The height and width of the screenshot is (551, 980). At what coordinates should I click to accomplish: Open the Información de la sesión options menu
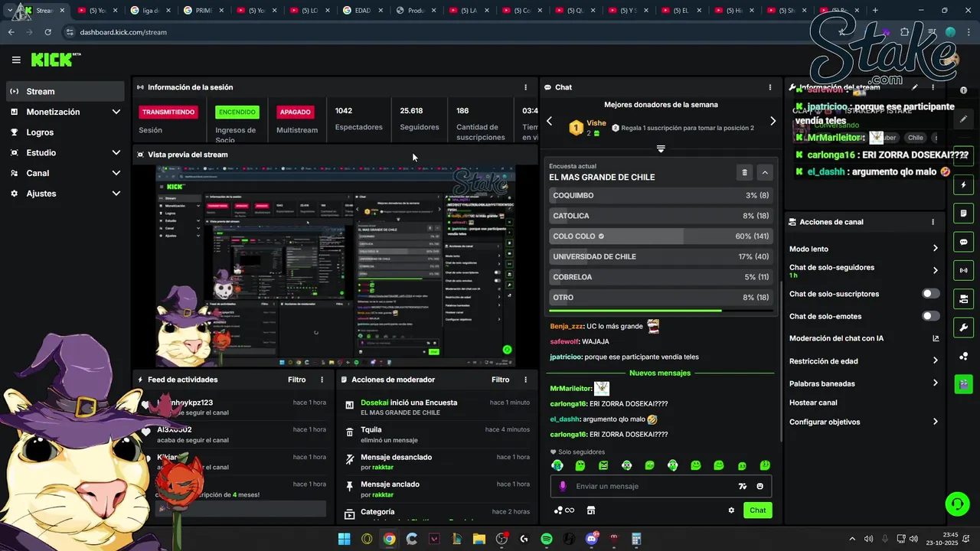(525, 87)
